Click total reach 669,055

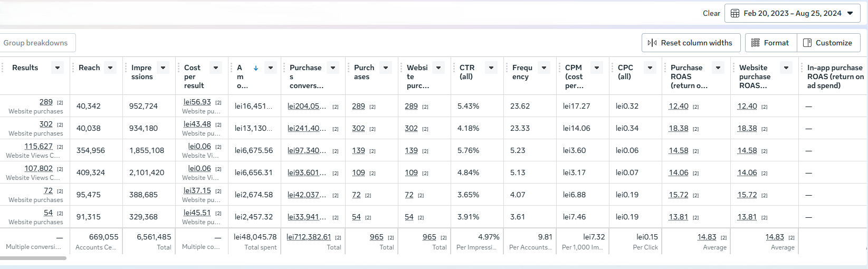tap(104, 237)
